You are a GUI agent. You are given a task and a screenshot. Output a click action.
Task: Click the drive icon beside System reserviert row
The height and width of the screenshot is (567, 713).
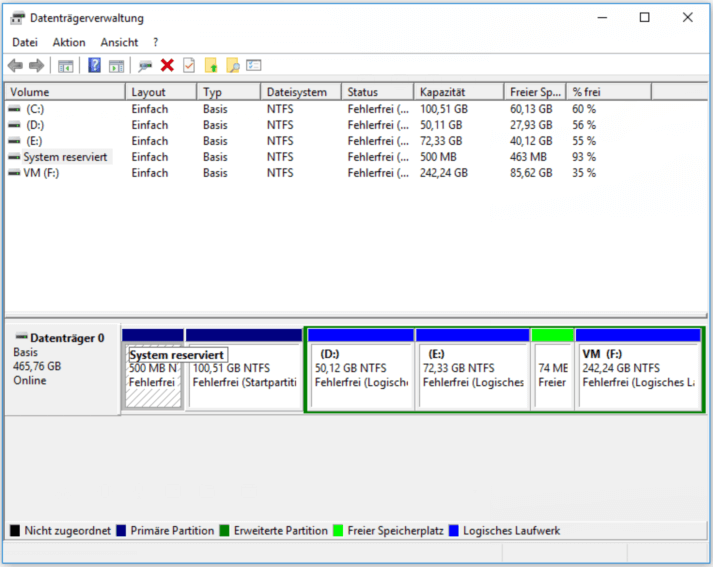[x=15, y=157]
